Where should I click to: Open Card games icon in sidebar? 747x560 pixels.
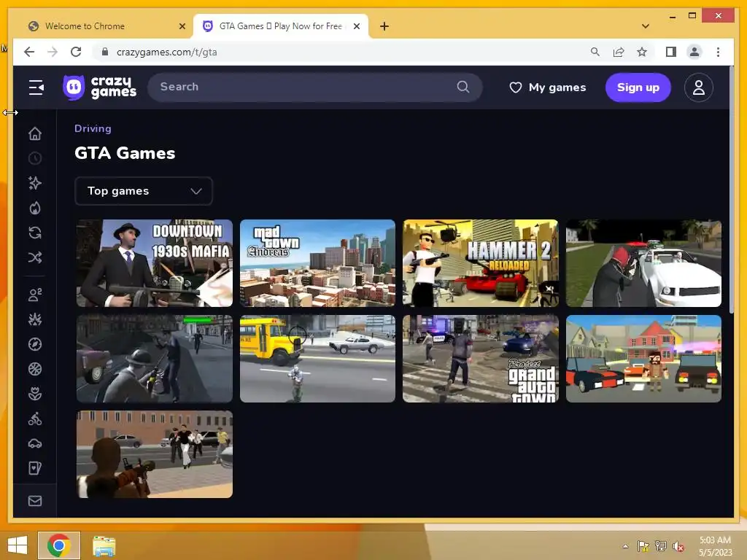[x=35, y=469]
